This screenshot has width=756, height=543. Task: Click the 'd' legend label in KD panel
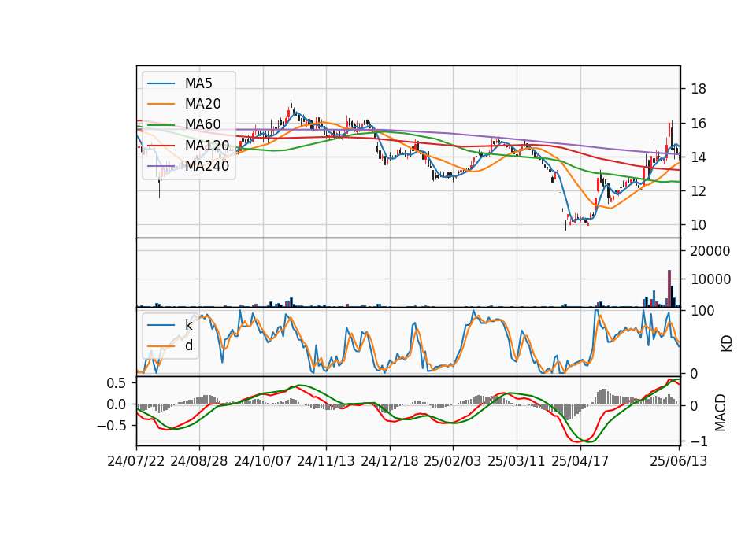coord(189,345)
